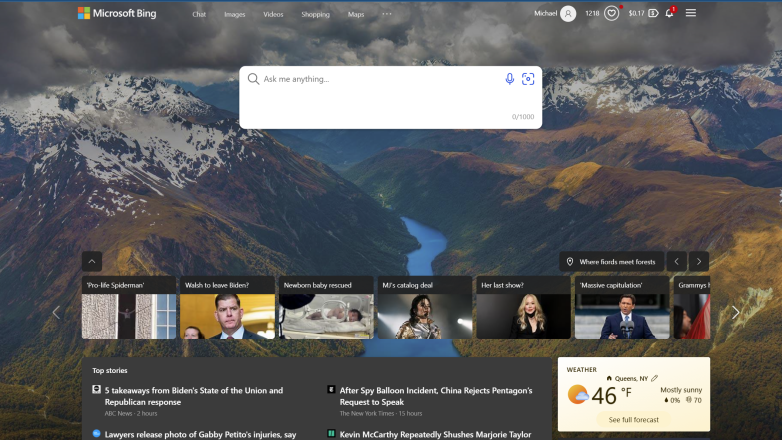Viewport: 782px width, 440px height.
Task: Click the Top stories heading
Action: 110,371
